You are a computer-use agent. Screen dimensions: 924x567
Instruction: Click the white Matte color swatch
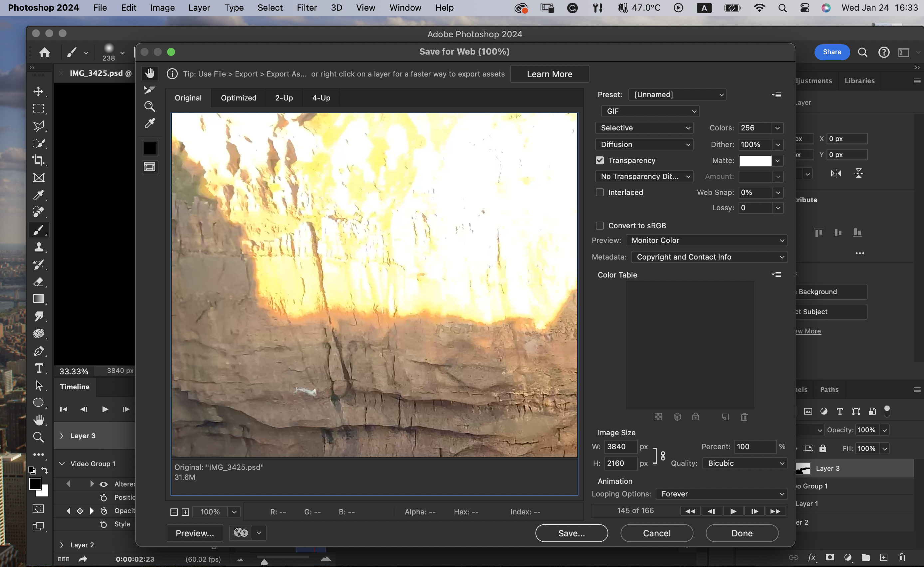755,160
